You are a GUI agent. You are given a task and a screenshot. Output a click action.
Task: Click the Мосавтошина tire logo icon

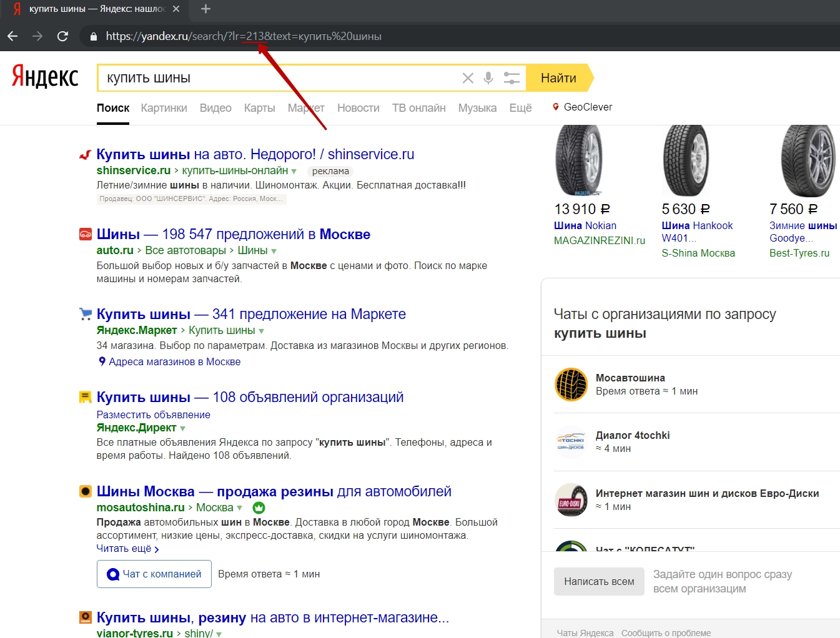(x=571, y=384)
